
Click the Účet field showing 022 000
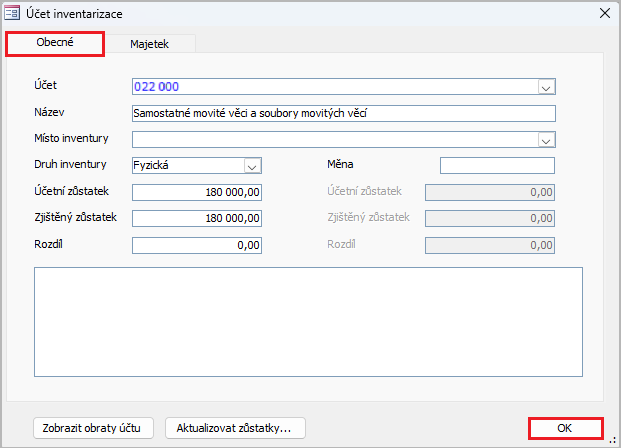pos(333,87)
